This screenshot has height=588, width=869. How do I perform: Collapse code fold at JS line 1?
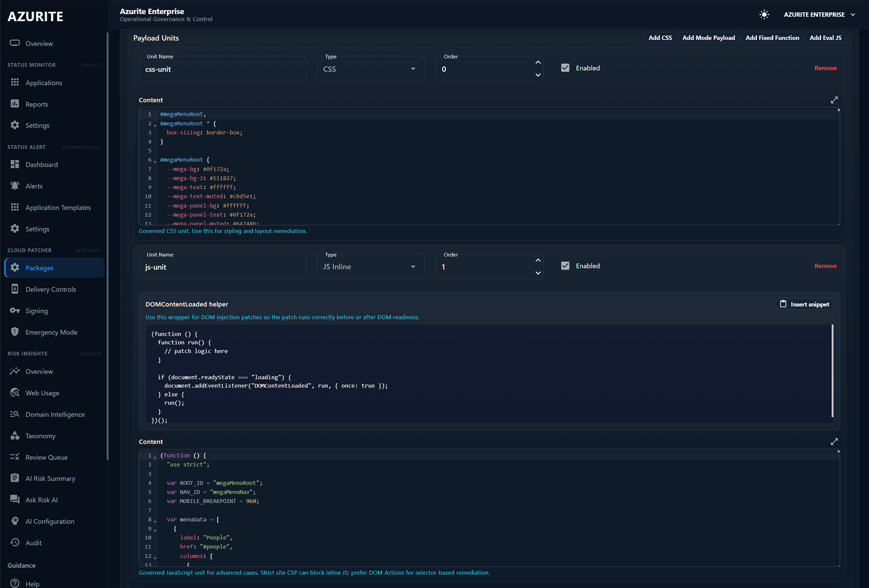pyautogui.click(x=155, y=457)
